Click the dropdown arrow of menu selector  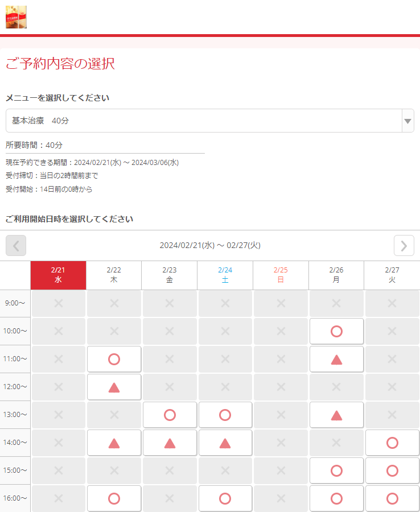coord(407,121)
